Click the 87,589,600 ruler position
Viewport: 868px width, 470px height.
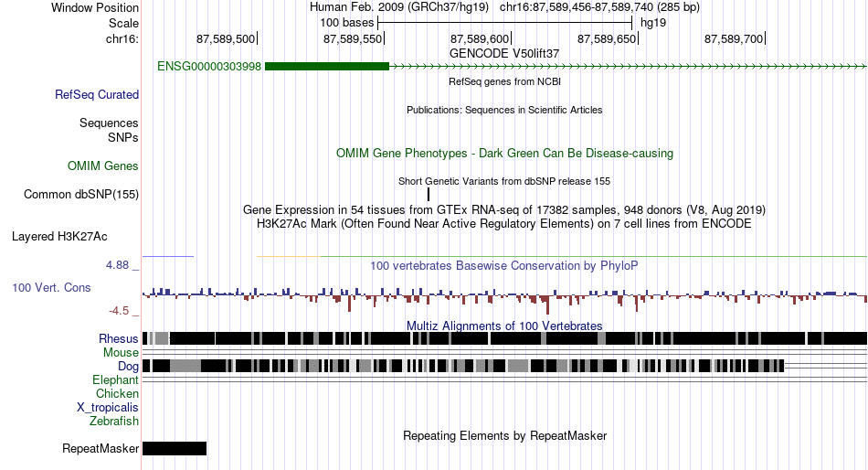pos(480,38)
